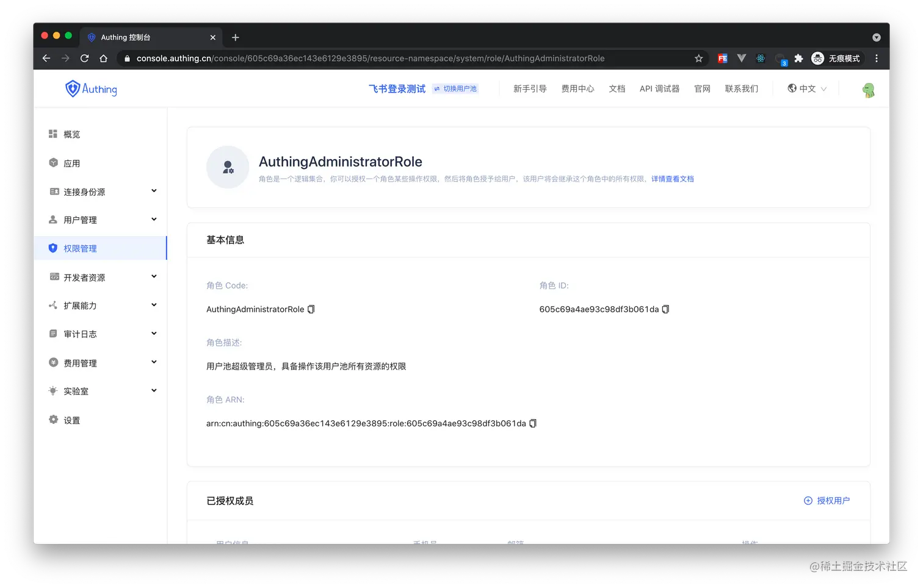Click the role avatar icon
This screenshot has height=588, width=923.
pos(228,167)
